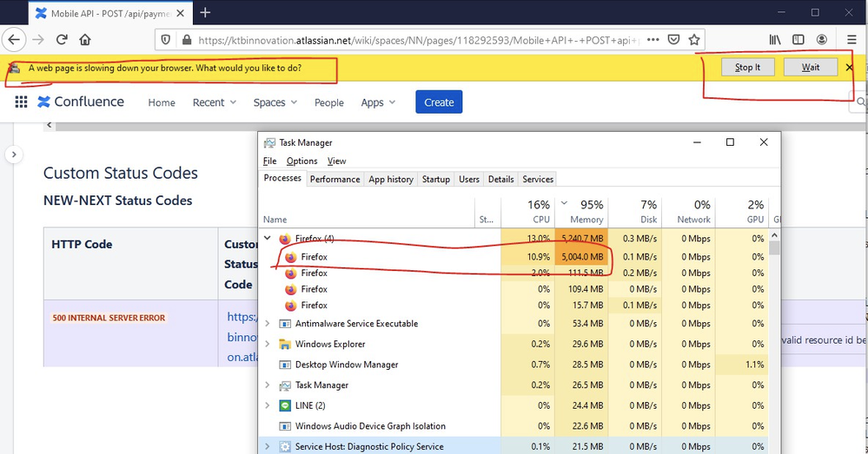Sort by CPU column header
This screenshot has height=454, width=868.
[528, 212]
